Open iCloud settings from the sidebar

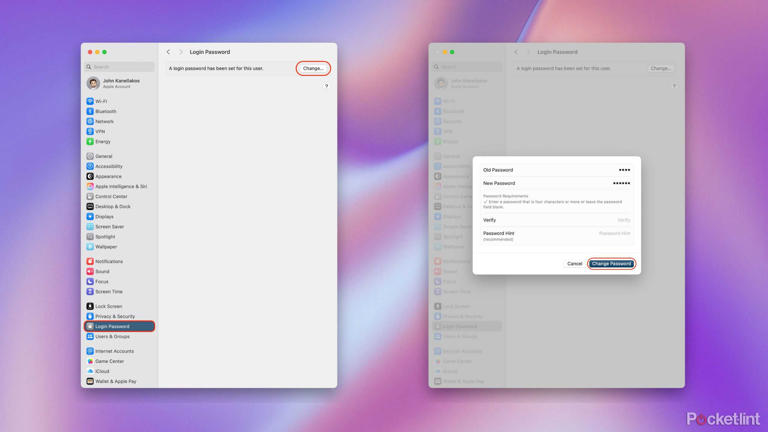pos(102,371)
